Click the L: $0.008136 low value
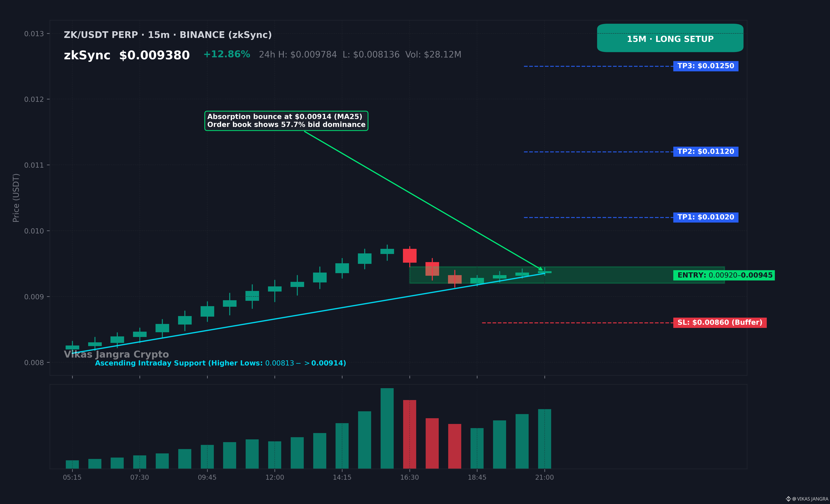This screenshot has width=830, height=504. pos(371,55)
